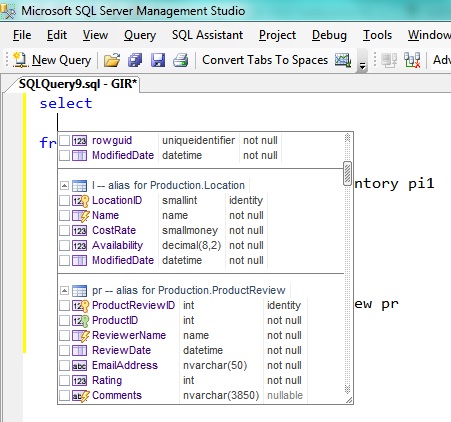Collapse the Production.Location alias group

point(65,185)
